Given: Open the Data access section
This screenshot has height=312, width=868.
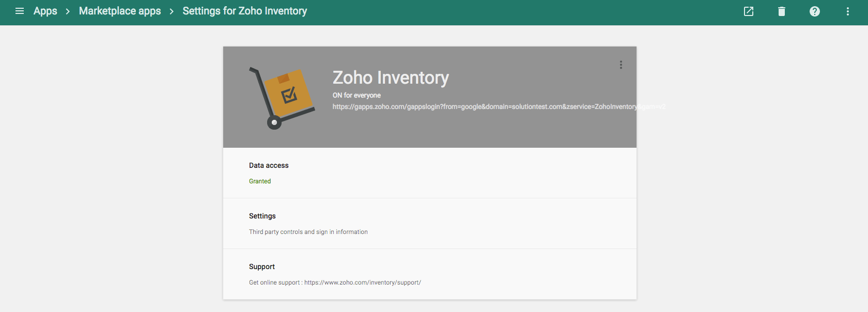Looking at the screenshot, I should pos(269,165).
